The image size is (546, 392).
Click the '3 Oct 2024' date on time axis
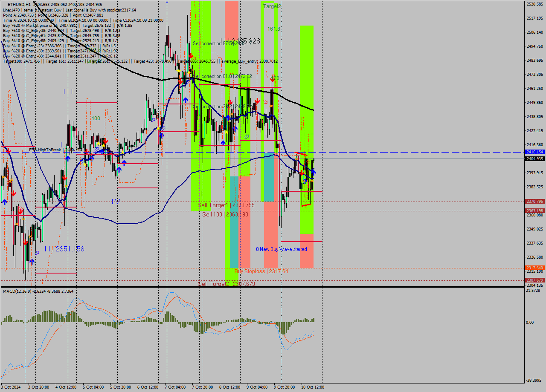coord(11,387)
